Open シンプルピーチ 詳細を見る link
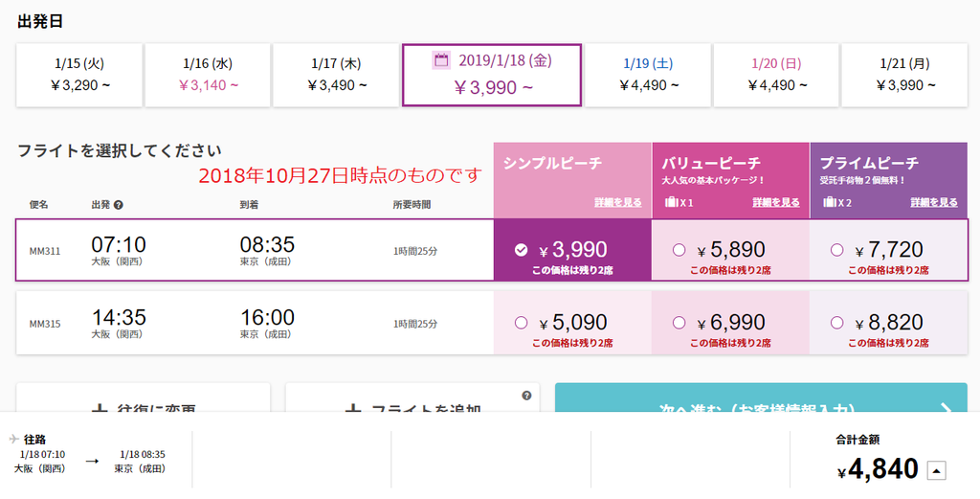The height and width of the screenshot is (499, 980). pos(617,202)
